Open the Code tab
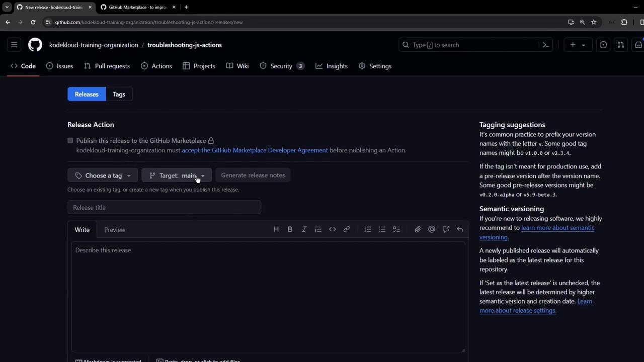 pos(23,66)
